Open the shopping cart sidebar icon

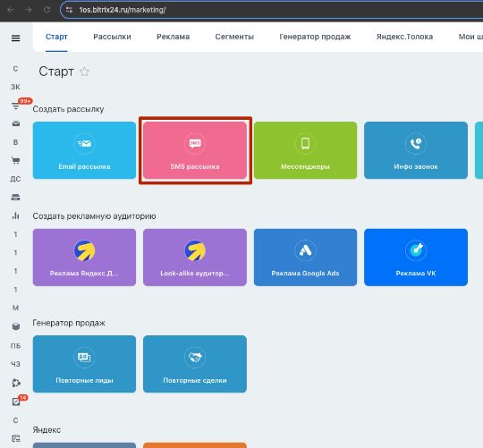coord(16,160)
